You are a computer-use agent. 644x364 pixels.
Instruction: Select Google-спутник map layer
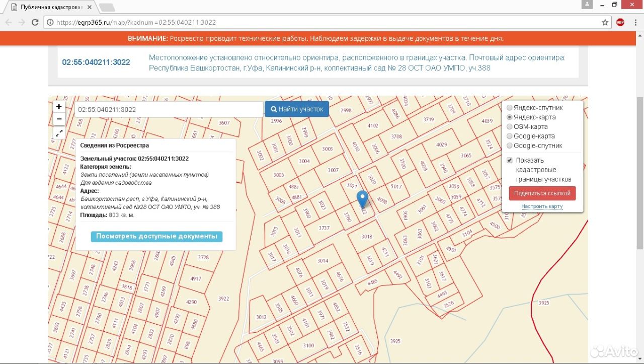(510, 146)
